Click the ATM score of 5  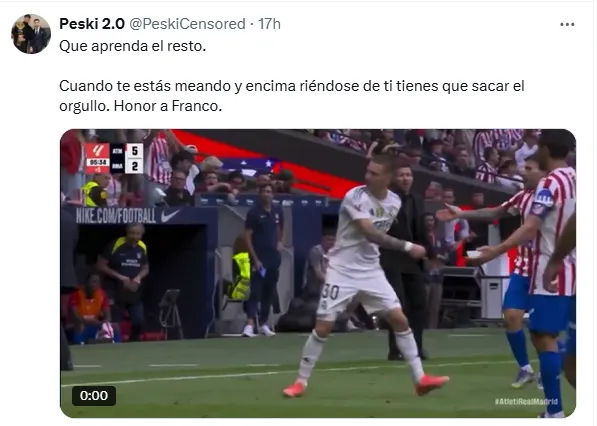(x=134, y=151)
